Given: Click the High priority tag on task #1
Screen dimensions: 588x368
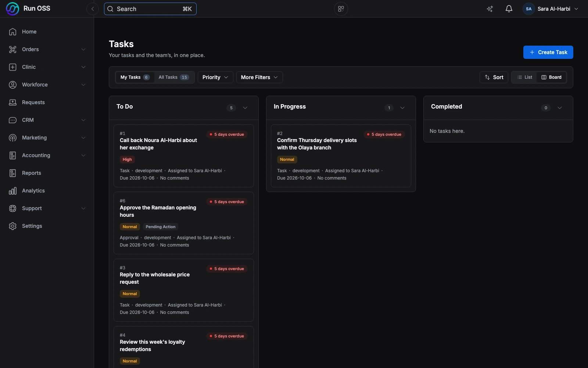Looking at the screenshot, I should (x=127, y=159).
